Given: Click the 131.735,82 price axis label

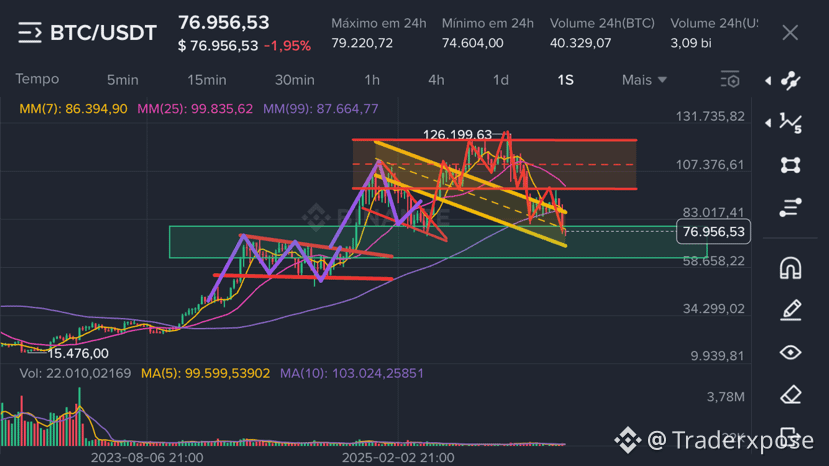Looking at the screenshot, I should (710, 116).
